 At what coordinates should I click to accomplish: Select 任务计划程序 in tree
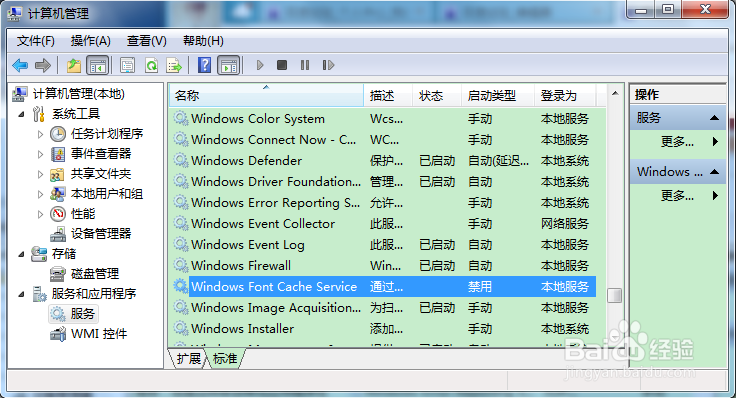[107, 134]
